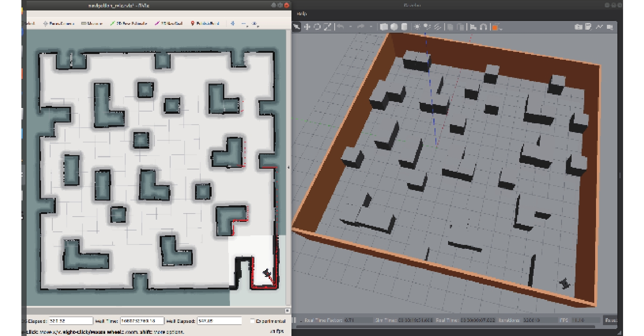
Task: Expand the orange view angle dropdown
Action: coord(500,27)
